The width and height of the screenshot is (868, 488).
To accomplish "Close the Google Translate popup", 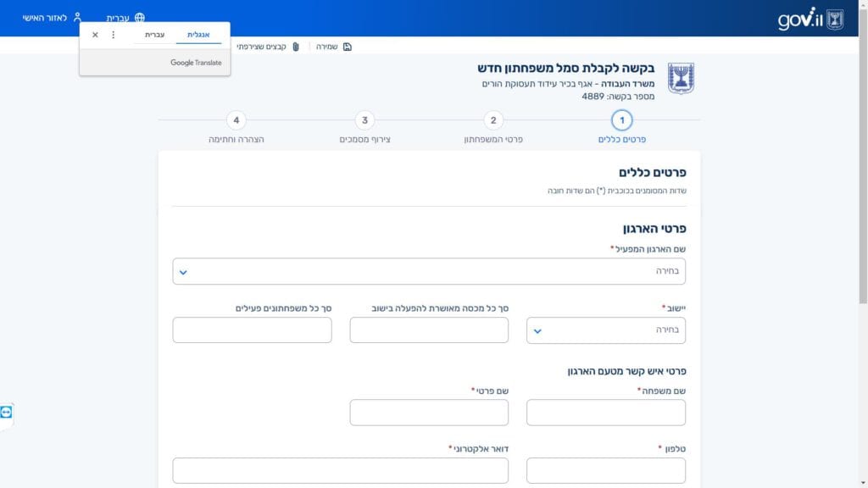I will (95, 35).
